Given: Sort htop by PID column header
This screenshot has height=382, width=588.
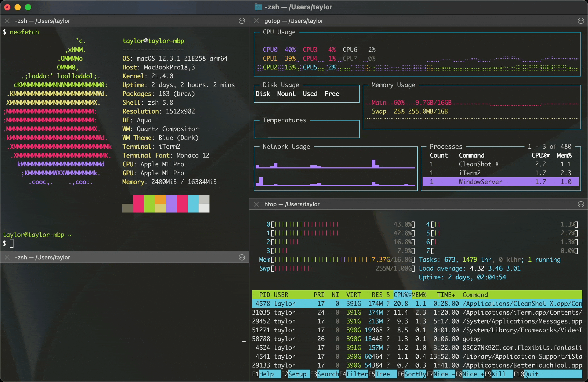Looking at the screenshot, I should [265, 295].
